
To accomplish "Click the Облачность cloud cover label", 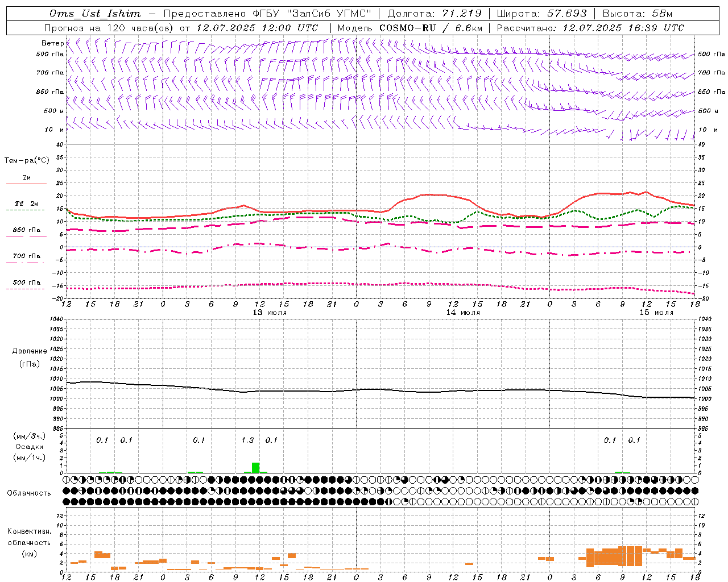I will [x=29, y=493].
